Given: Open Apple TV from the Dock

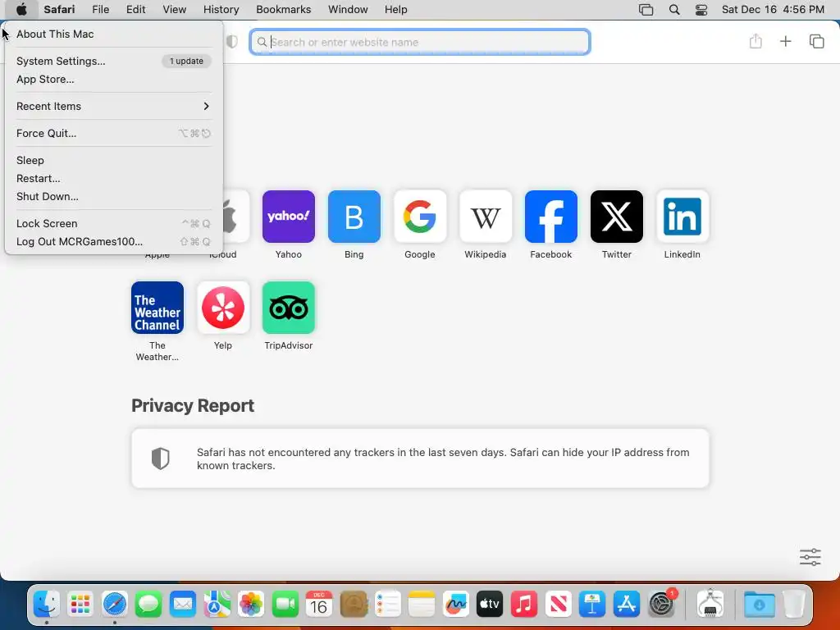Looking at the screenshot, I should pyautogui.click(x=490, y=605).
